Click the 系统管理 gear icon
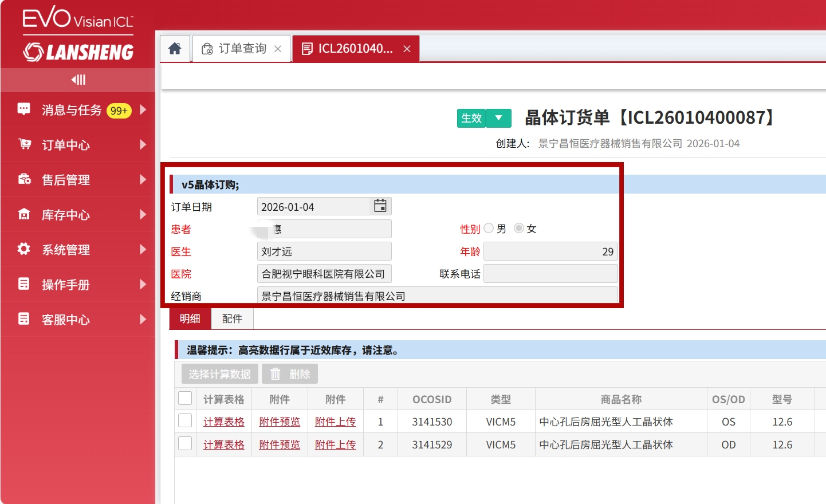 coord(24,249)
